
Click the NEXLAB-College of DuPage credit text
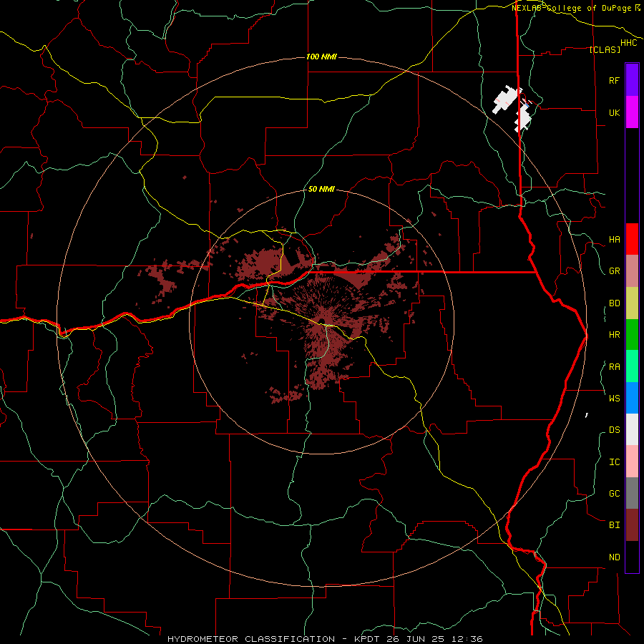[x=575, y=8]
